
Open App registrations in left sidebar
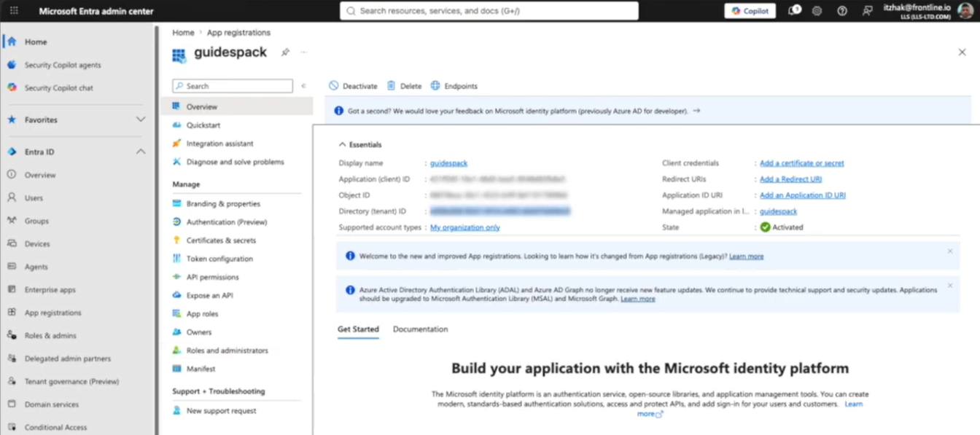[52, 313]
